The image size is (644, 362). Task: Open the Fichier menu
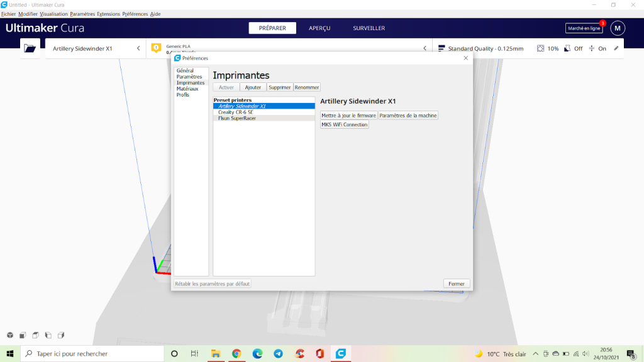(x=8, y=14)
